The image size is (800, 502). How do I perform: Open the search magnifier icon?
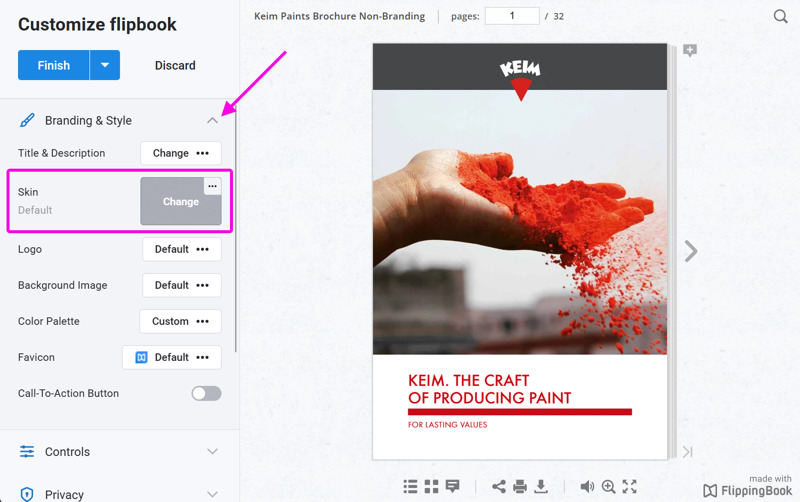pos(780,16)
